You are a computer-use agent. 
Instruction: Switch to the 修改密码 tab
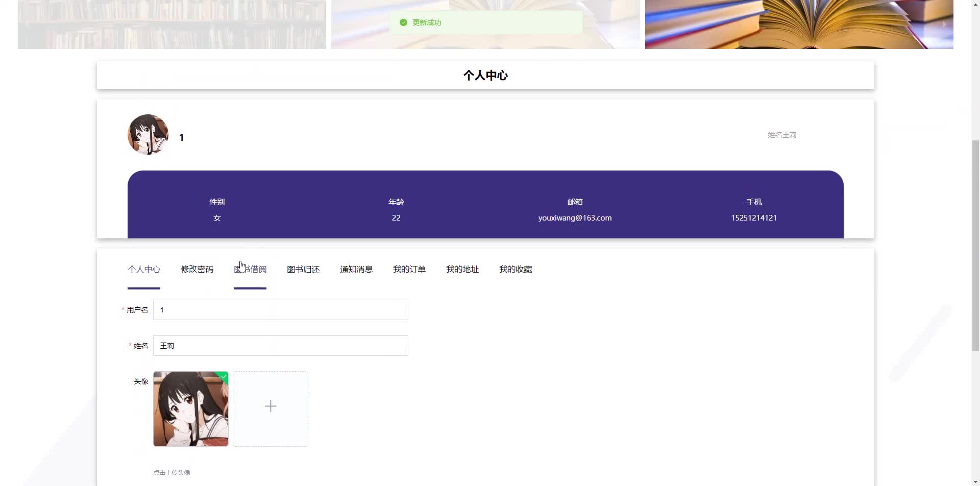pyautogui.click(x=197, y=269)
